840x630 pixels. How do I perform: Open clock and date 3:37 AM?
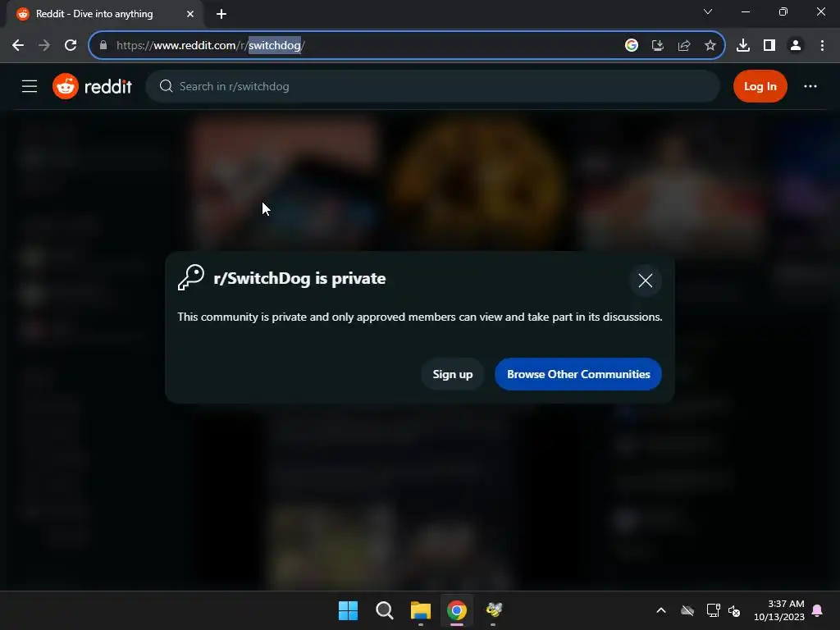click(x=779, y=610)
